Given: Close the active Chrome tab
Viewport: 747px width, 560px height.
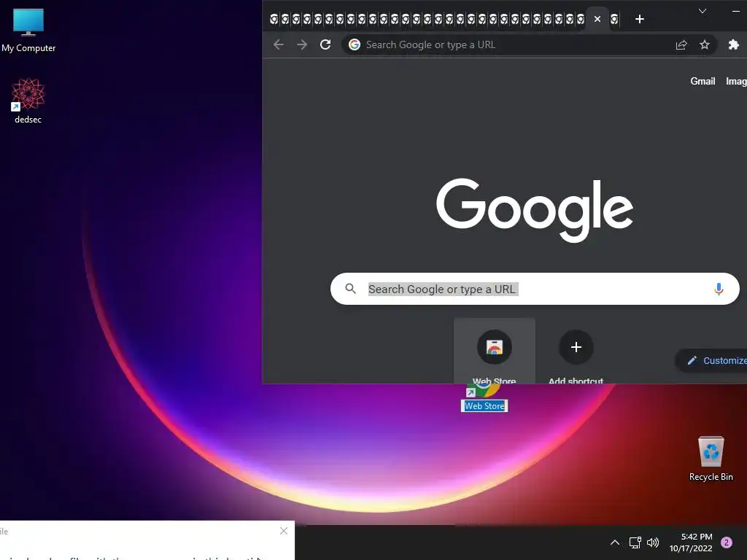Looking at the screenshot, I should [x=597, y=19].
